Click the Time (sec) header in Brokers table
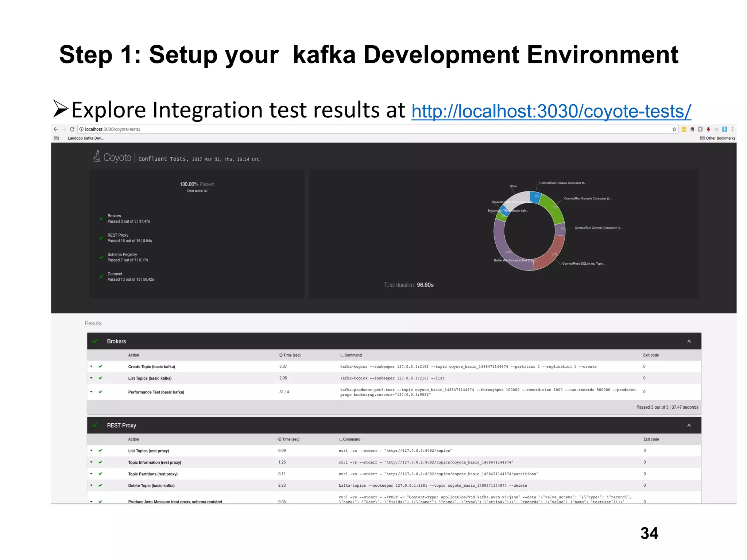747x560 pixels. (290, 355)
